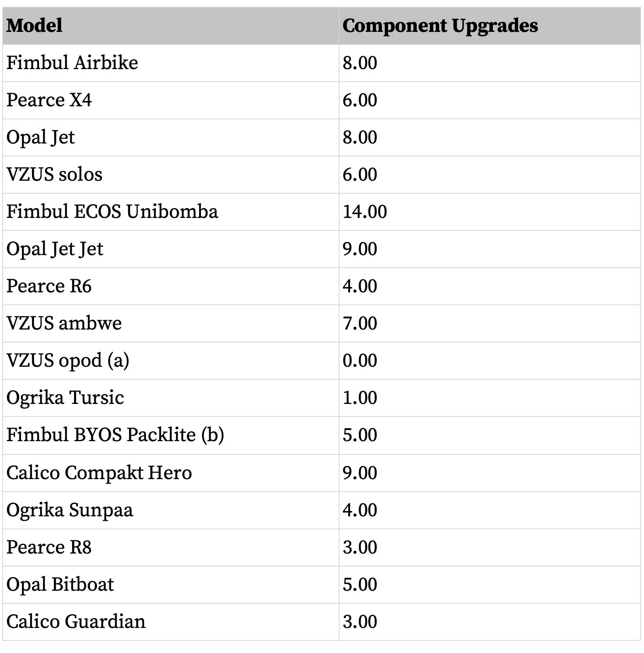
Task: Click the Model column header
Action: 35,26
